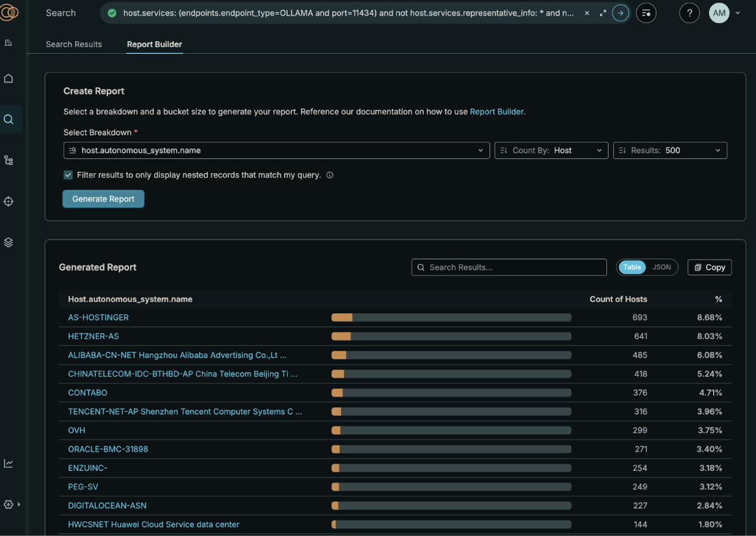Open the AM account menu
The width and height of the screenshot is (756, 536).
[x=719, y=12]
